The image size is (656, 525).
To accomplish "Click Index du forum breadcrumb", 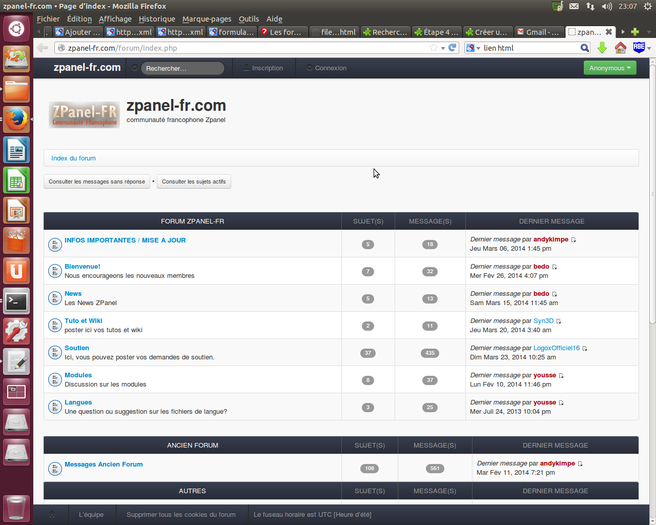I will click(73, 158).
